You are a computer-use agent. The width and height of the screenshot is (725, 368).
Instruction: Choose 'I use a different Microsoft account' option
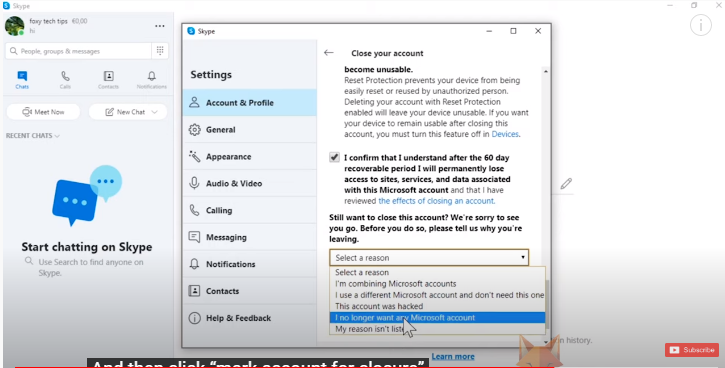pos(437,295)
